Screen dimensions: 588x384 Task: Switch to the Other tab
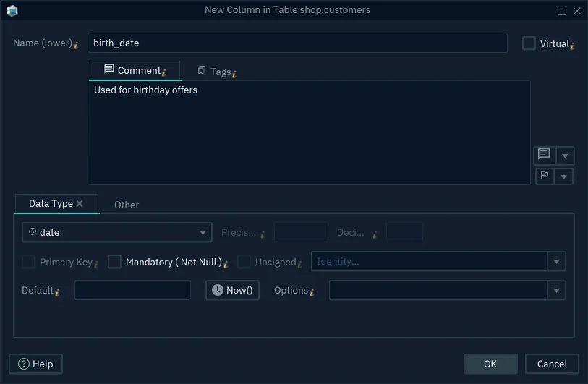coord(127,205)
